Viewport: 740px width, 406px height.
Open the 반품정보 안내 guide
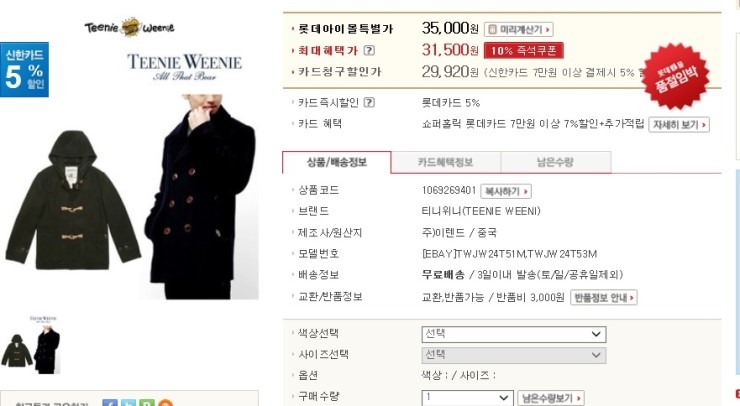point(604,297)
